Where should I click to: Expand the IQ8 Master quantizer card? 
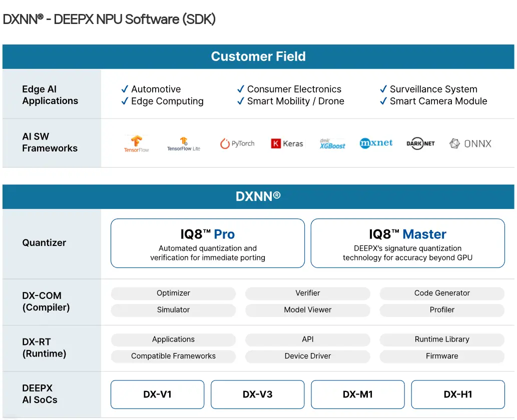point(407,243)
